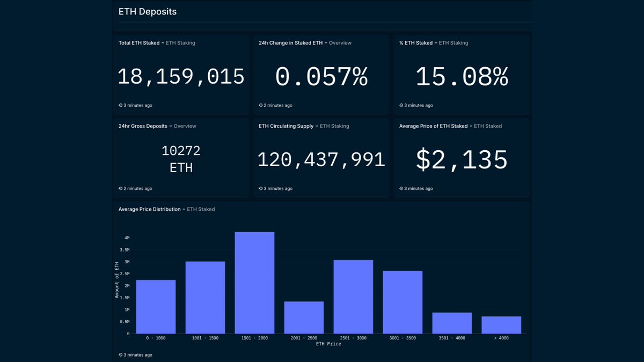
Task: Click the clock icon on % ETH Staked panel
Action: click(401, 105)
